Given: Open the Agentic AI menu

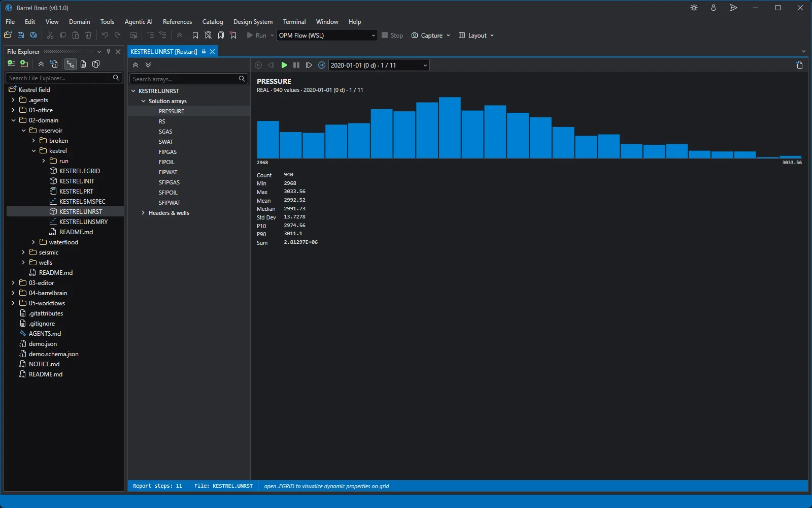Looking at the screenshot, I should [139, 22].
